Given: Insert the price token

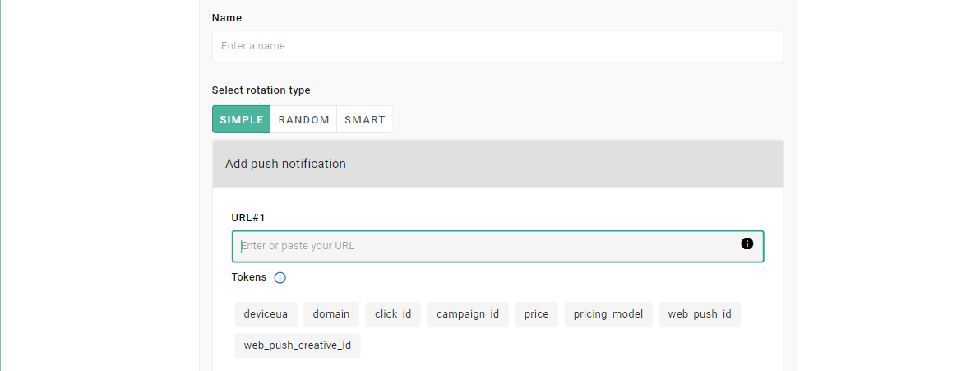Looking at the screenshot, I should tap(536, 314).
